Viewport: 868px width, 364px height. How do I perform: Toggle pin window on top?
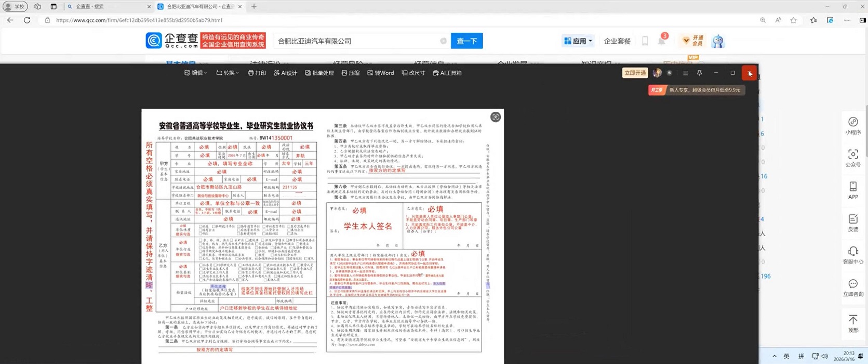tap(699, 73)
